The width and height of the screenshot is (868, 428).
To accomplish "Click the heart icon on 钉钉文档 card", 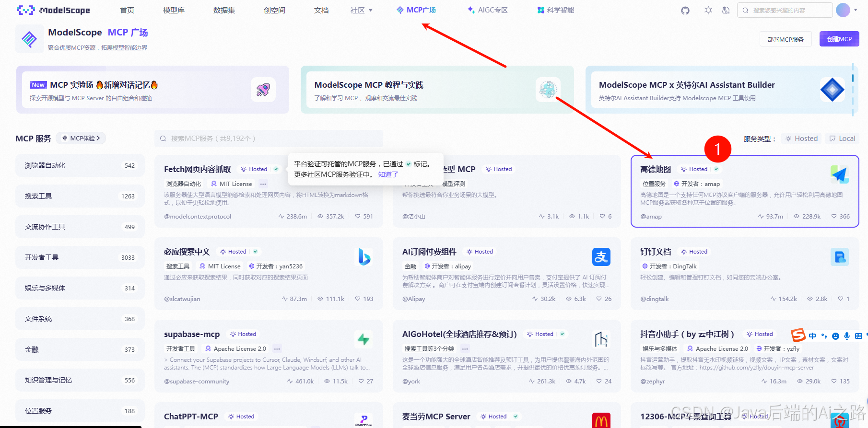I will point(841,299).
